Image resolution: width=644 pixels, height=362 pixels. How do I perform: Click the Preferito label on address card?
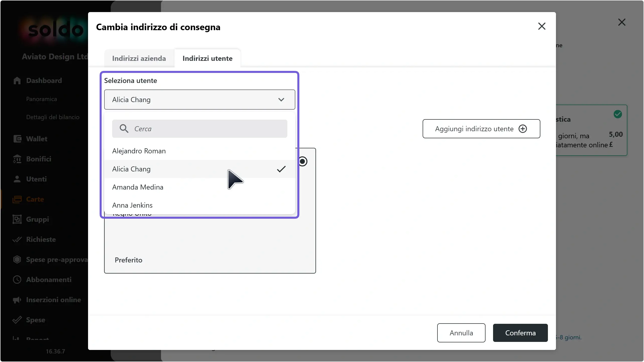[129, 260]
